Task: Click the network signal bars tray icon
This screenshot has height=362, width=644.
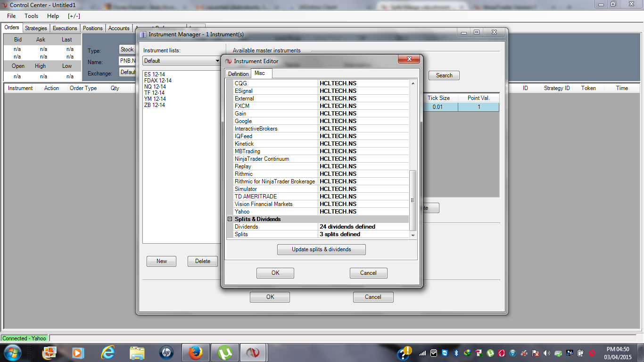Action: click(x=422, y=353)
